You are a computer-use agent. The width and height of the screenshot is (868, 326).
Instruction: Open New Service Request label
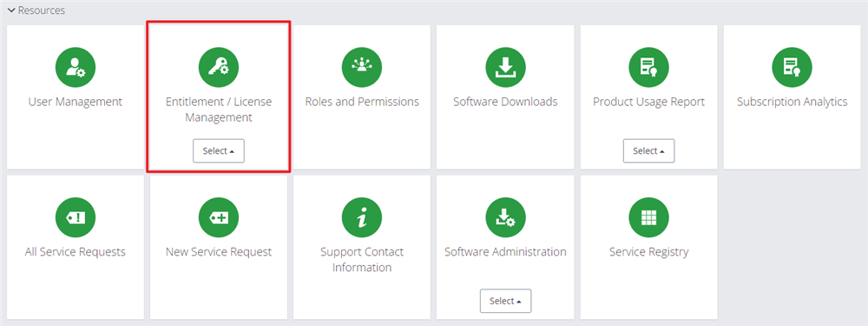[219, 252]
